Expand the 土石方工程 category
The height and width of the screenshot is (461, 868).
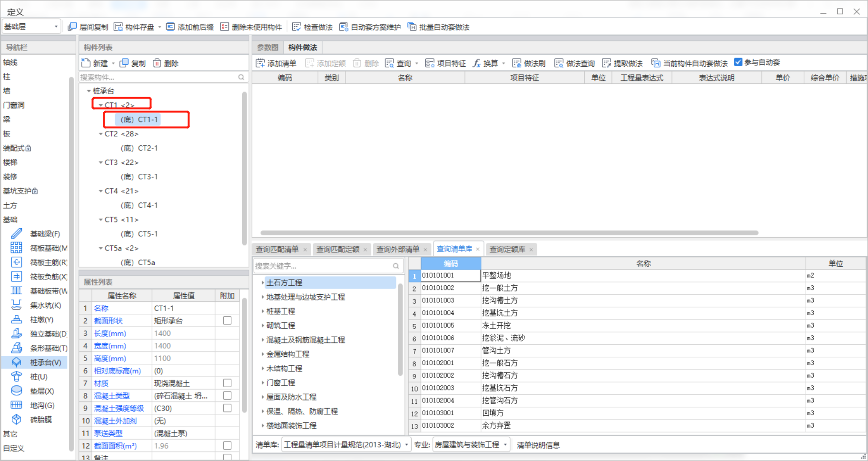click(x=263, y=282)
